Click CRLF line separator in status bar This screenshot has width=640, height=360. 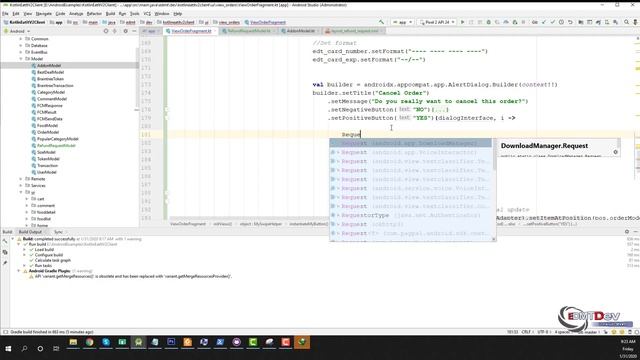pos(527,332)
